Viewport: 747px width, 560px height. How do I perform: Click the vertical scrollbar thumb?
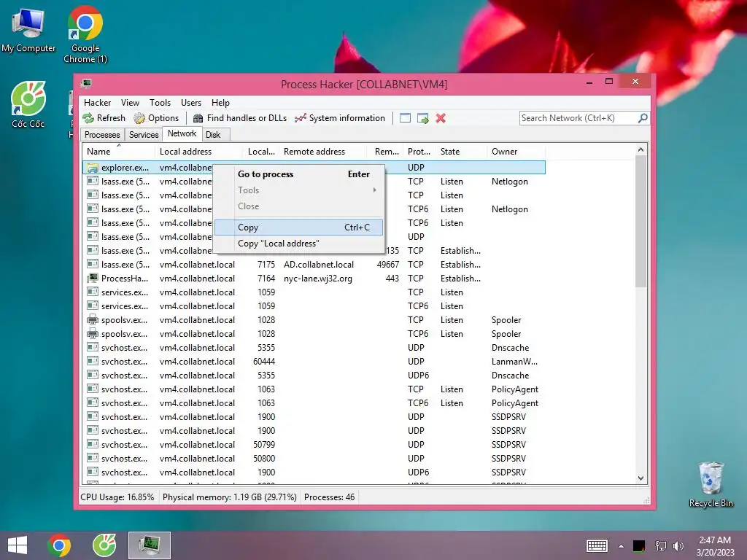(640, 222)
